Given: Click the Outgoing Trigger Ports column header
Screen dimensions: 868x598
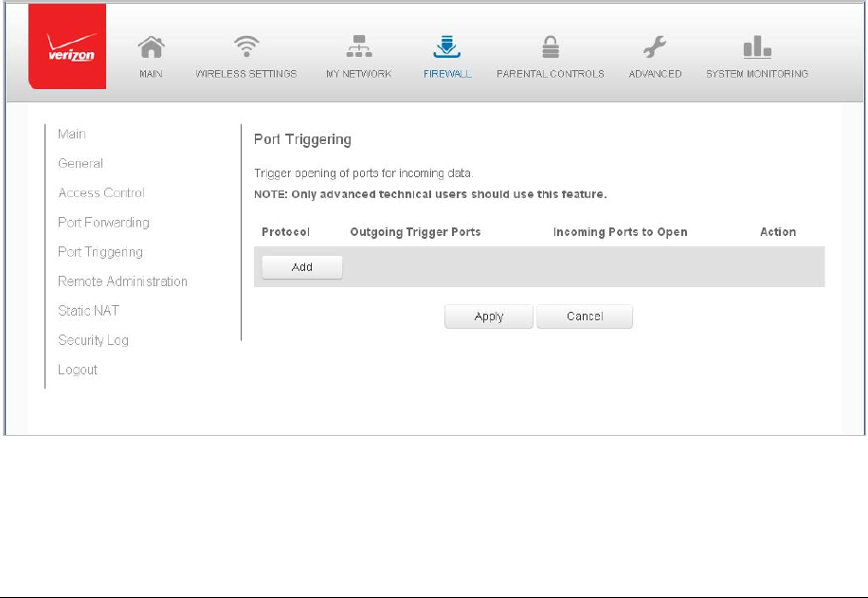Looking at the screenshot, I should 415,232.
